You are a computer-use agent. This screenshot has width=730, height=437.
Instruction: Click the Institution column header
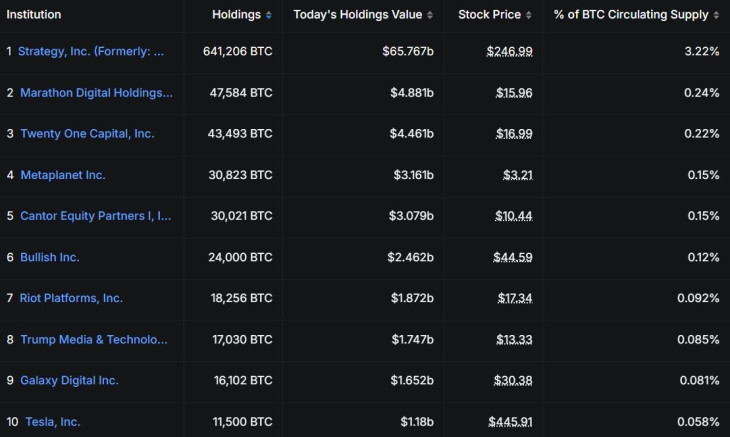[x=34, y=15]
